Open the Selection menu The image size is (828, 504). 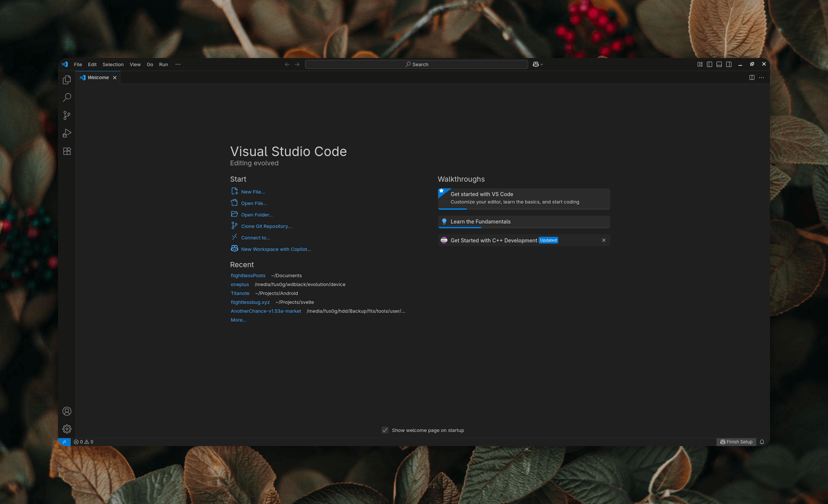tap(113, 65)
